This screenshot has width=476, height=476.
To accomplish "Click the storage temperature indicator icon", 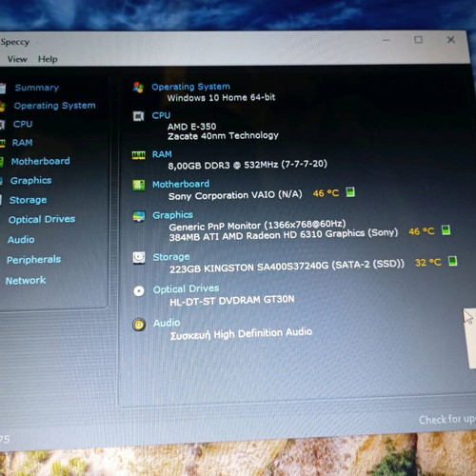I will tap(452, 261).
